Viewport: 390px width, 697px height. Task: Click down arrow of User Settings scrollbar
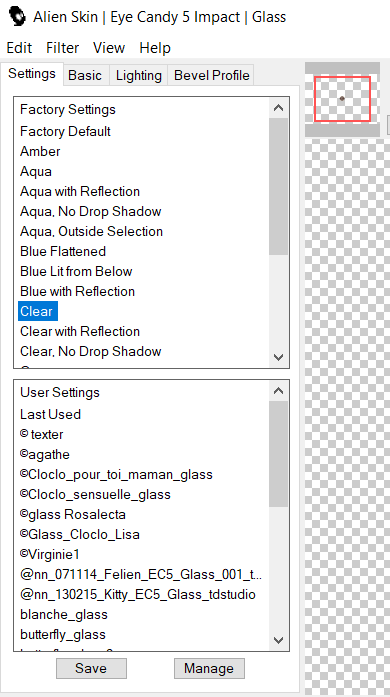click(278, 640)
